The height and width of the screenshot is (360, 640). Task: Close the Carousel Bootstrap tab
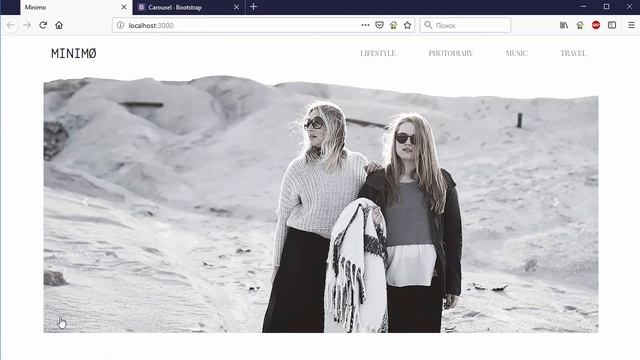click(x=236, y=7)
